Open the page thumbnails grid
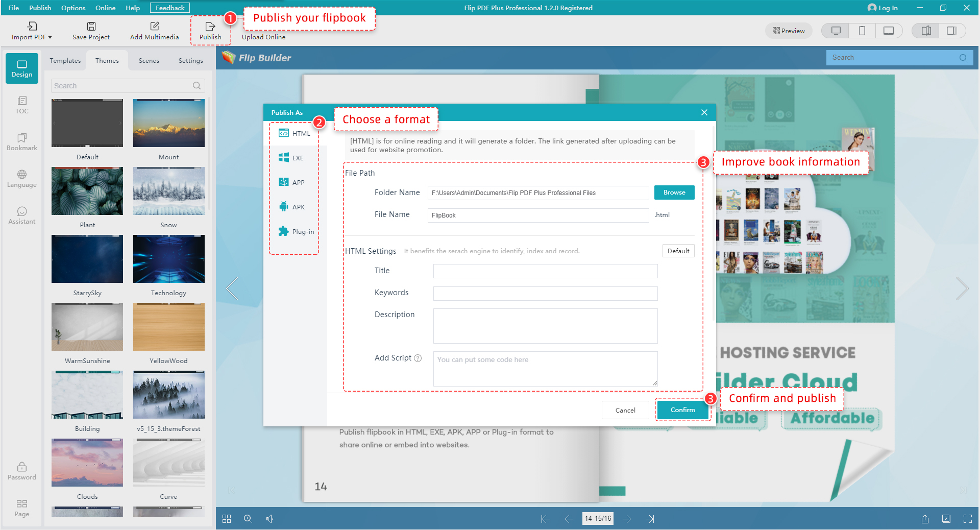 click(227, 519)
